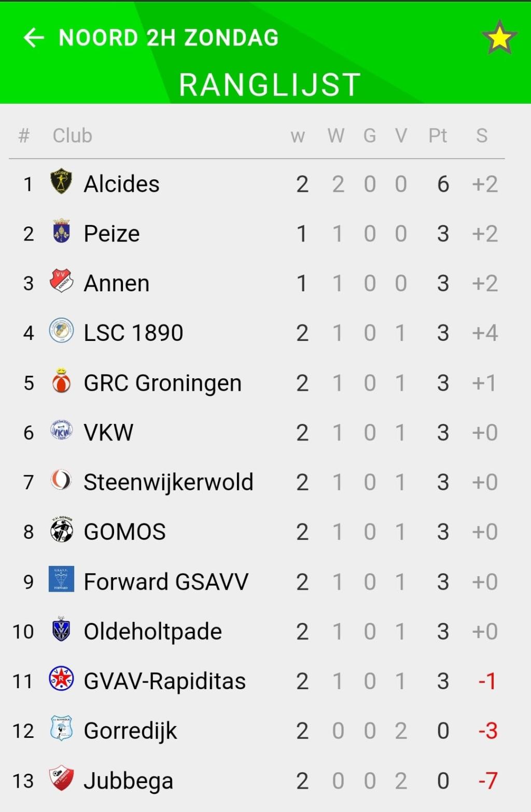This screenshot has height=812, width=531.
Task: Select the GVAV-Rapiditas star logo
Action: tap(61, 679)
